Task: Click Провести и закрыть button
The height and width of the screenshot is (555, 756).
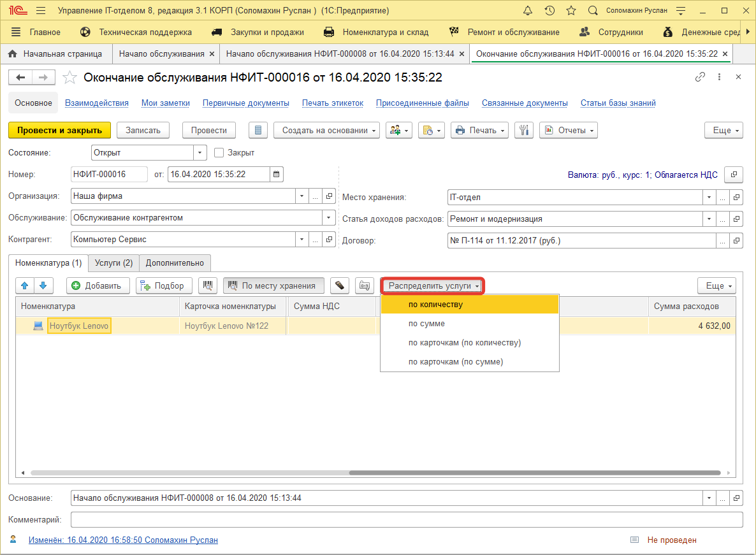Action: point(59,130)
